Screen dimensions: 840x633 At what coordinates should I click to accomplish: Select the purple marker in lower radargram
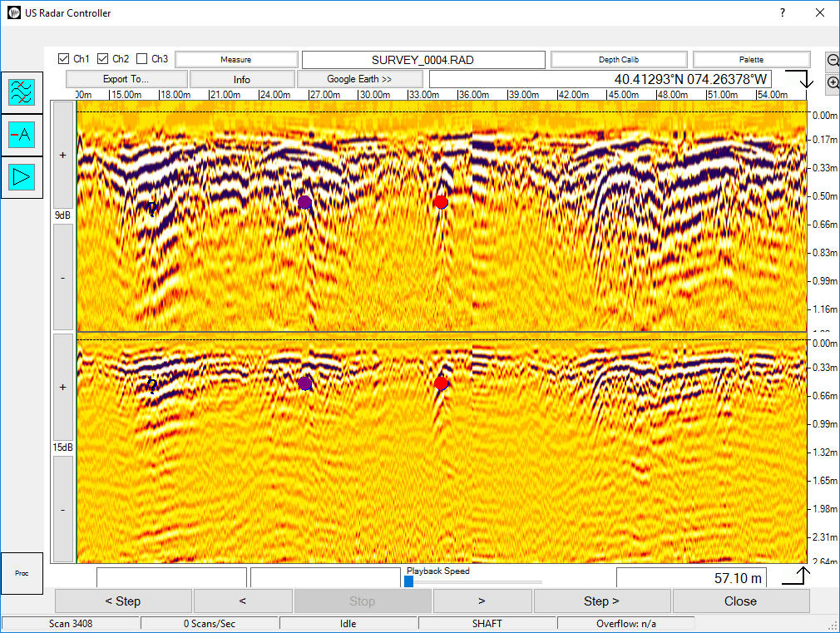(305, 383)
